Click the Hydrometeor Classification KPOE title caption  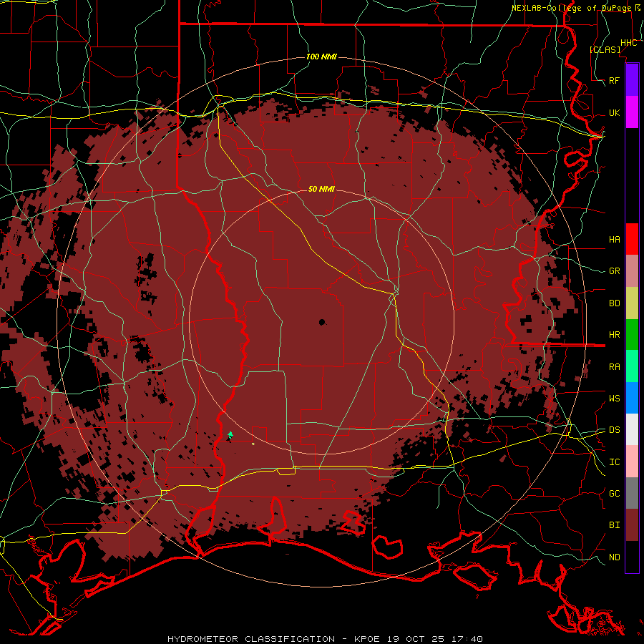pos(325,639)
